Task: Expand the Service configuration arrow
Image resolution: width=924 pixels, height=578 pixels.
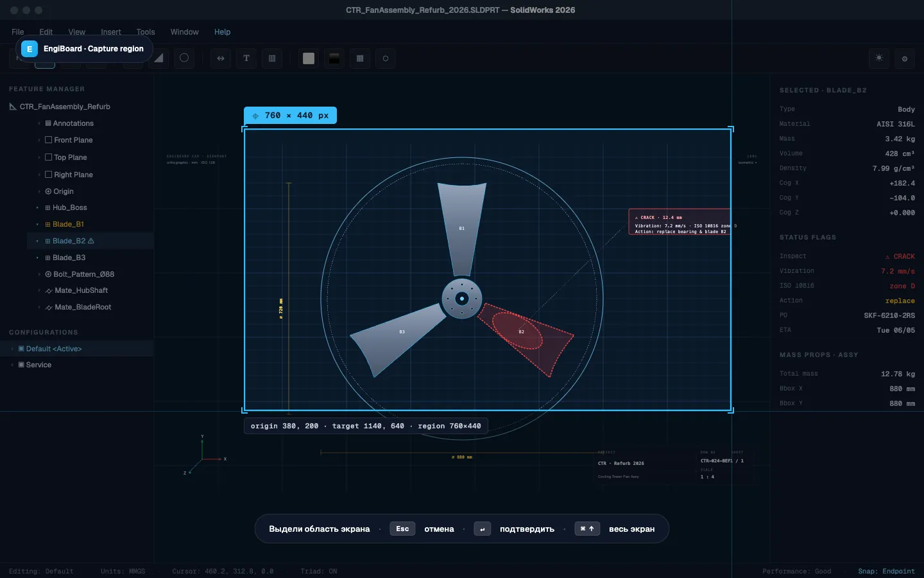Action: (12, 365)
